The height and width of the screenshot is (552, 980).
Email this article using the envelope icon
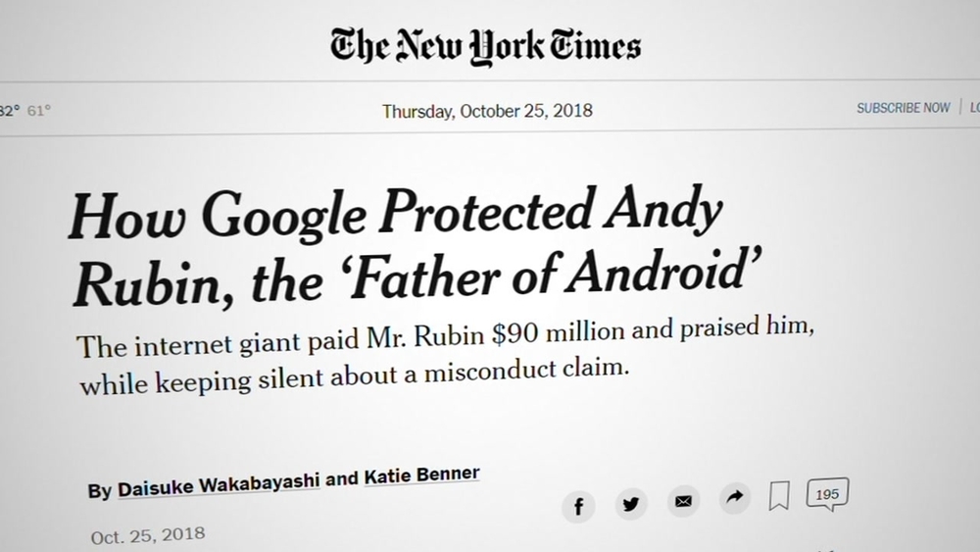683,502
